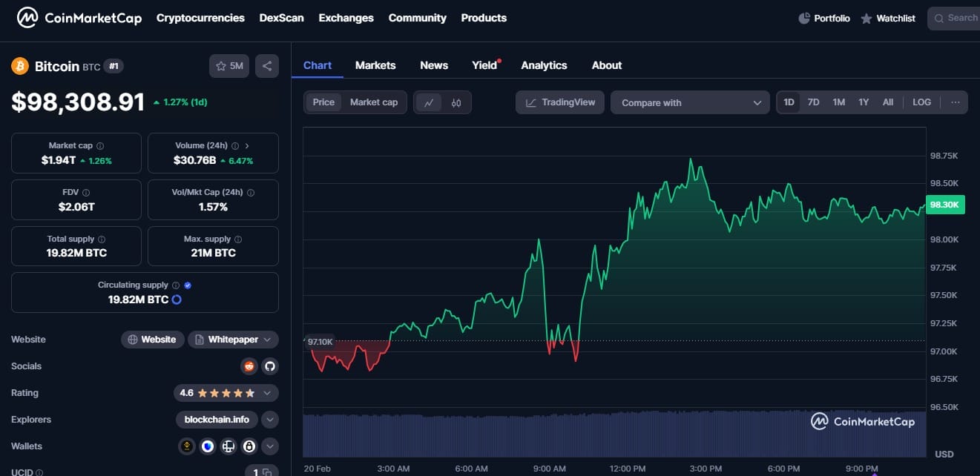Open the padlock wallet icon
This screenshot has width=980, height=476.
(249, 446)
